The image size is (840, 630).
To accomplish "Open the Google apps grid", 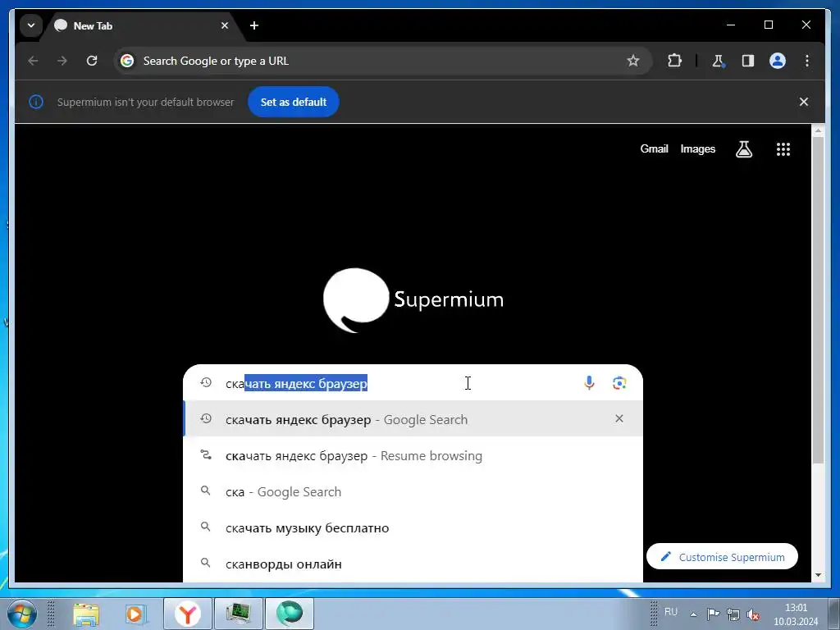I will [783, 149].
